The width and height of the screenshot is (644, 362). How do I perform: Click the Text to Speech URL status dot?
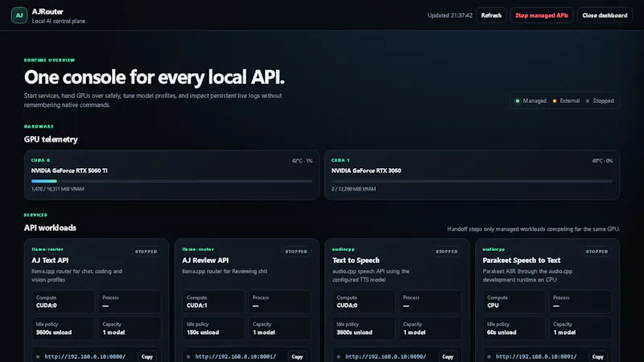click(x=338, y=356)
